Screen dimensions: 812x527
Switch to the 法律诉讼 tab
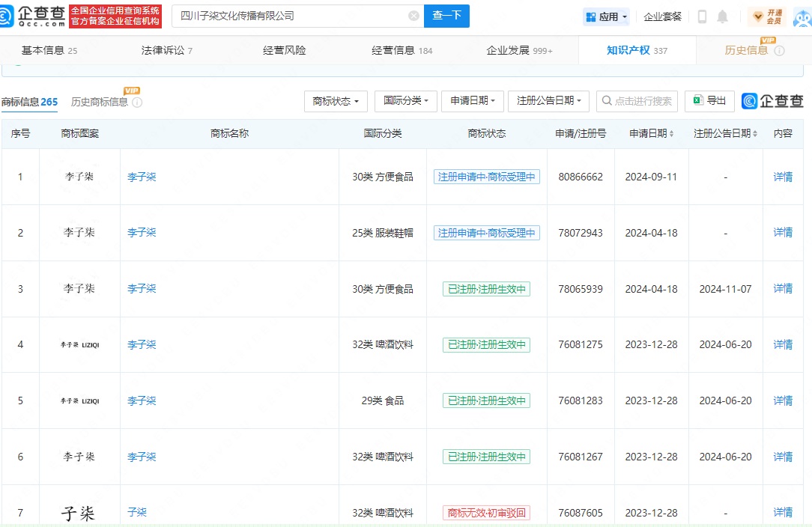[x=166, y=50]
